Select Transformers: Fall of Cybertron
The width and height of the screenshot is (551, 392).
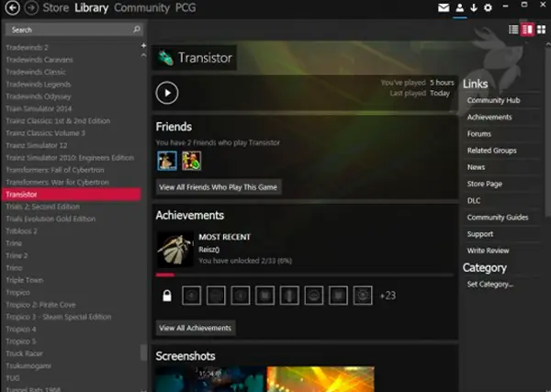tap(55, 170)
